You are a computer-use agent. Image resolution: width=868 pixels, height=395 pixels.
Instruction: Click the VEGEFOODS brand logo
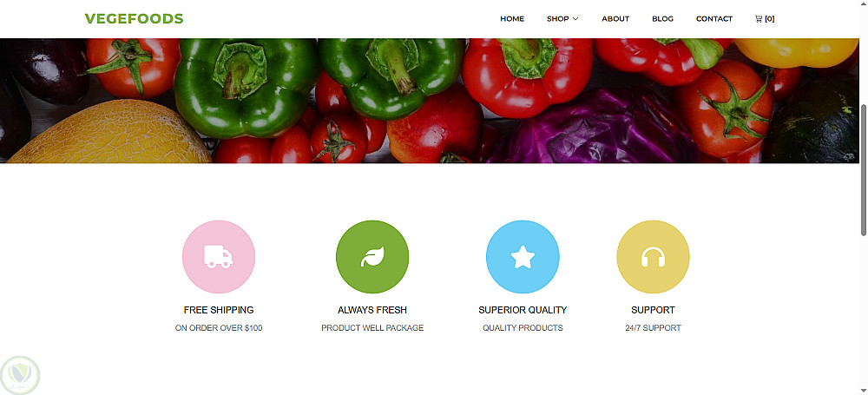click(134, 19)
